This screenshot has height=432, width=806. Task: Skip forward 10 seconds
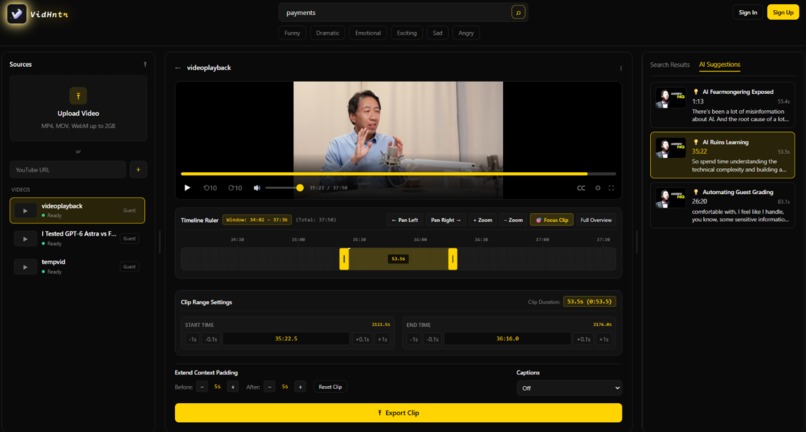235,188
